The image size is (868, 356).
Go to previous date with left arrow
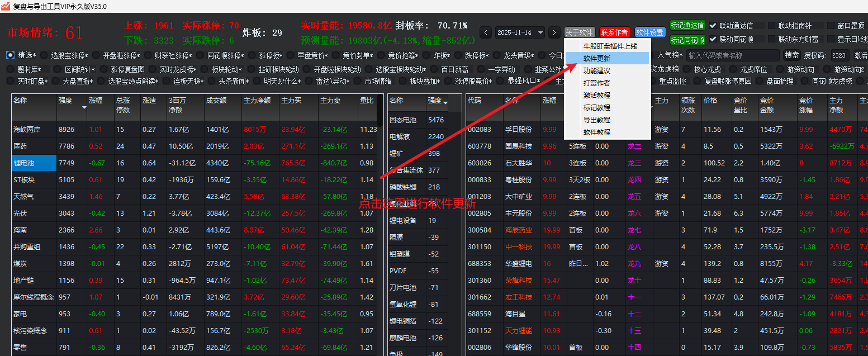pos(486,32)
